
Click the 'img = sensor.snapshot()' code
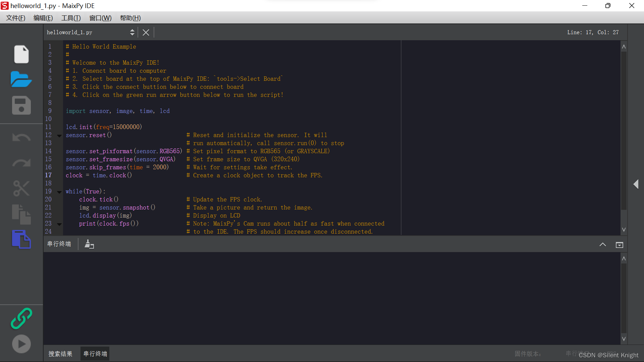(117, 207)
